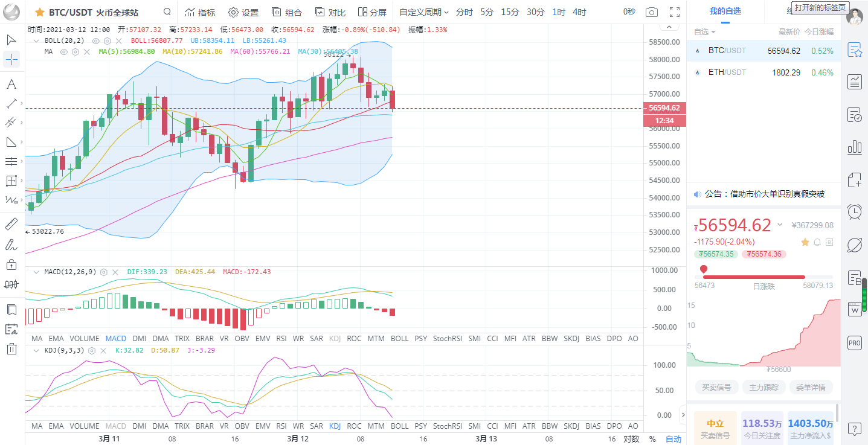Screen dimensions: 868x445
Task: Click the bookmark icon in the left toolbar
Action: click(x=11, y=309)
